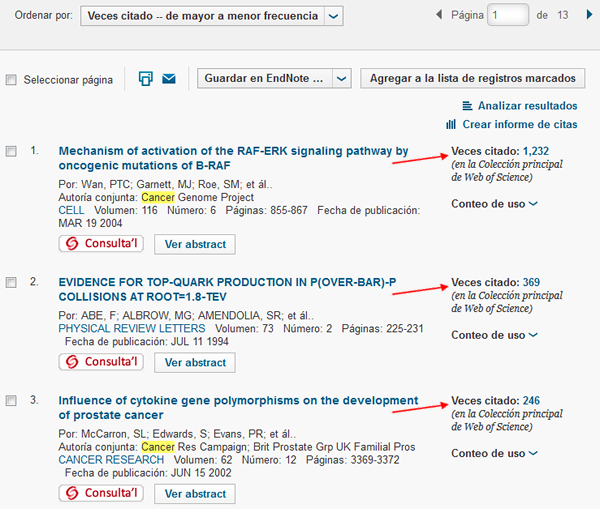600x509 pixels.
Task: Click Consulta'l button for result 1
Action: 101,244
